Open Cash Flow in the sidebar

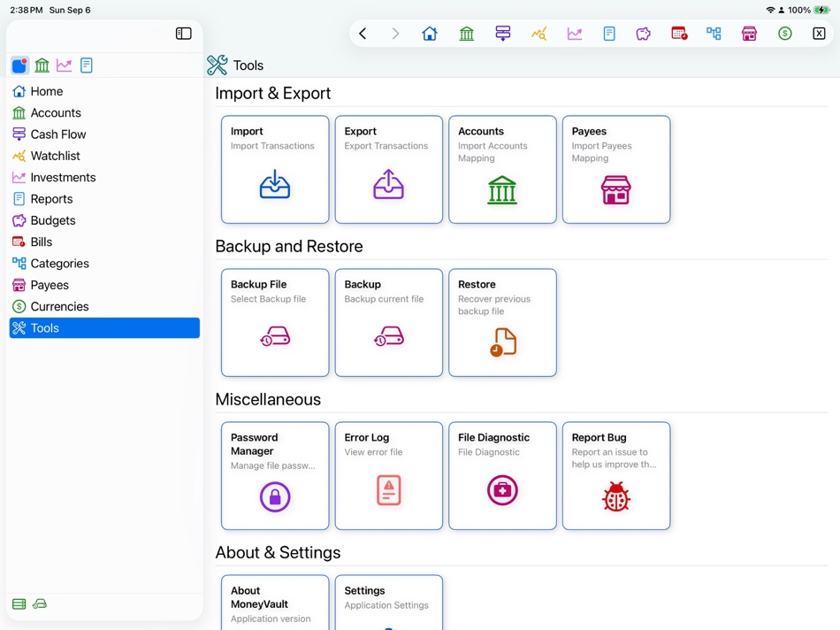tap(104, 134)
